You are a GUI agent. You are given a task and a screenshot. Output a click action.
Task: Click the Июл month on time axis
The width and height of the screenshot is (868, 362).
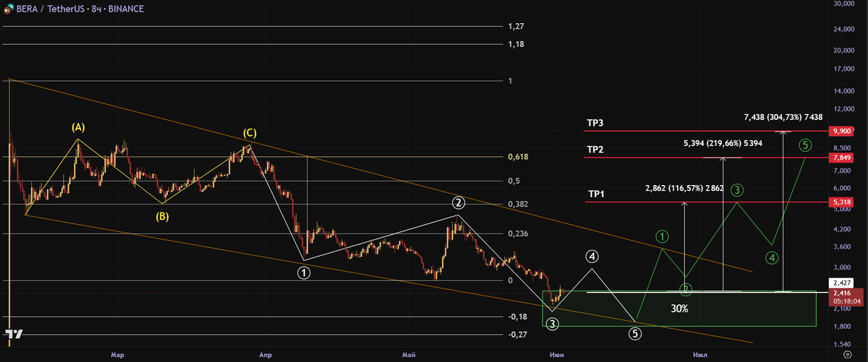click(699, 355)
